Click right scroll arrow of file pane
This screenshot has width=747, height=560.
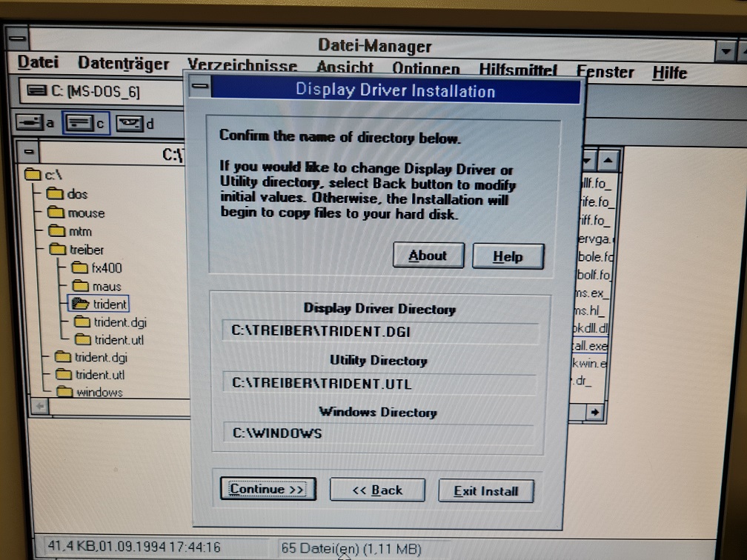tap(594, 412)
